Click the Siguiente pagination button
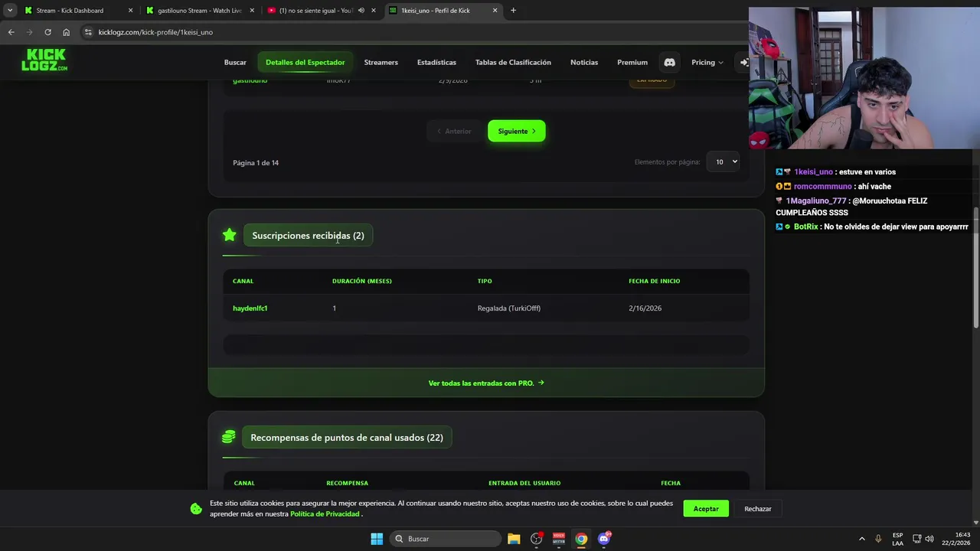This screenshot has width=980, height=551. (517, 131)
